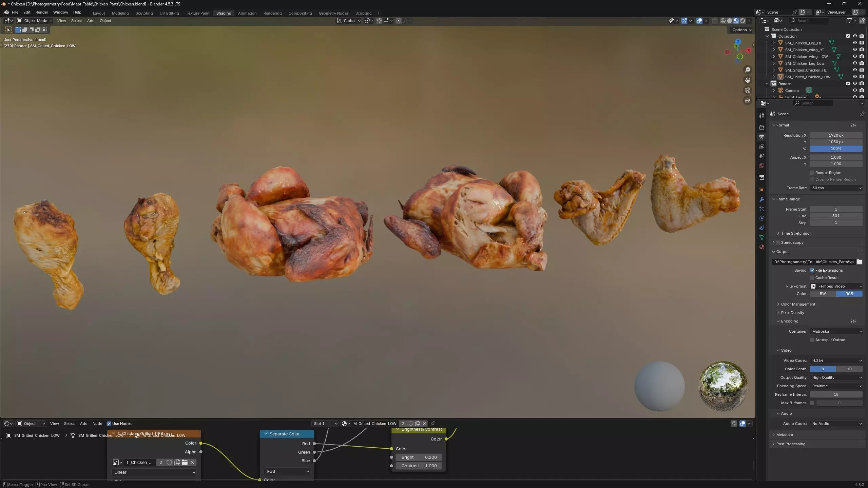Disable render camera for SM_Chicken_wing_HI
The width and height of the screenshot is (868, 488).
pyautogui.click(x=862, y=50)
